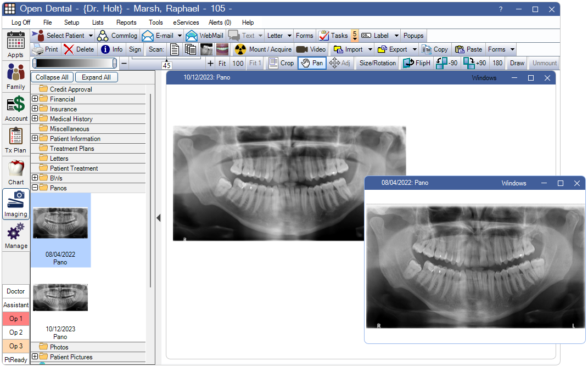Open the Export dropdown arrow

415,49
